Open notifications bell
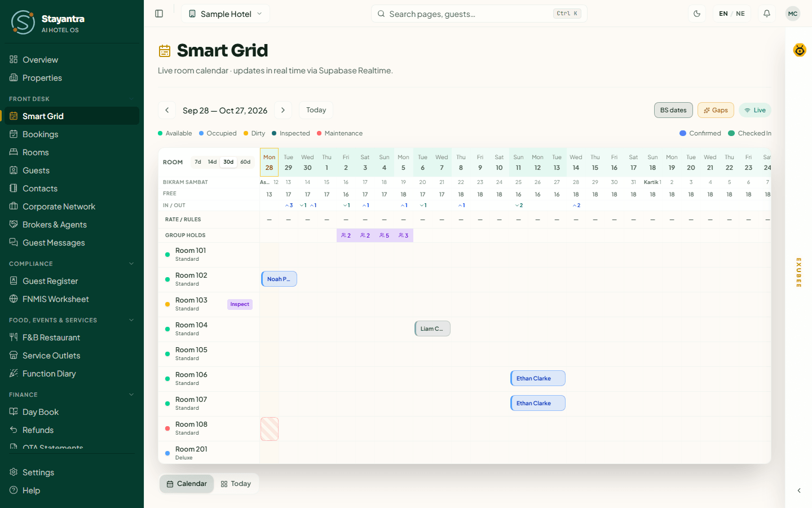 767,14
